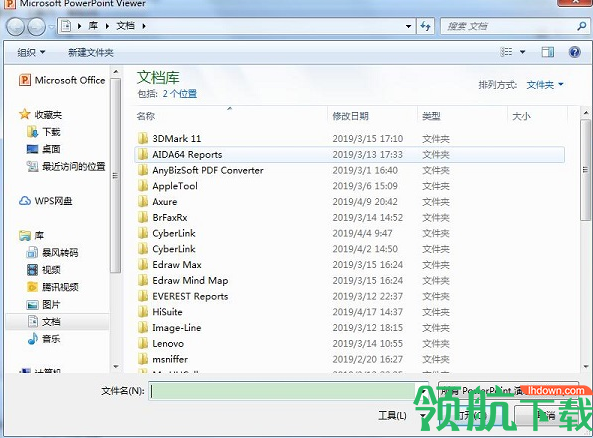Select date 2019/4/4 9:47 CyberLink row
Viewport: 593px width, 438px height.
pos(362,233)
